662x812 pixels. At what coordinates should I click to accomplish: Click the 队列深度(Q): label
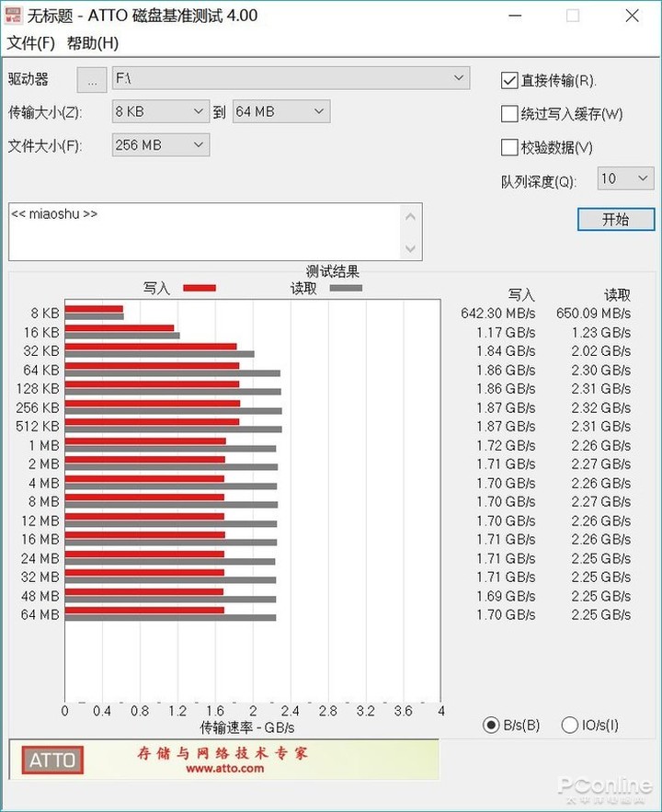coord(538,181)
